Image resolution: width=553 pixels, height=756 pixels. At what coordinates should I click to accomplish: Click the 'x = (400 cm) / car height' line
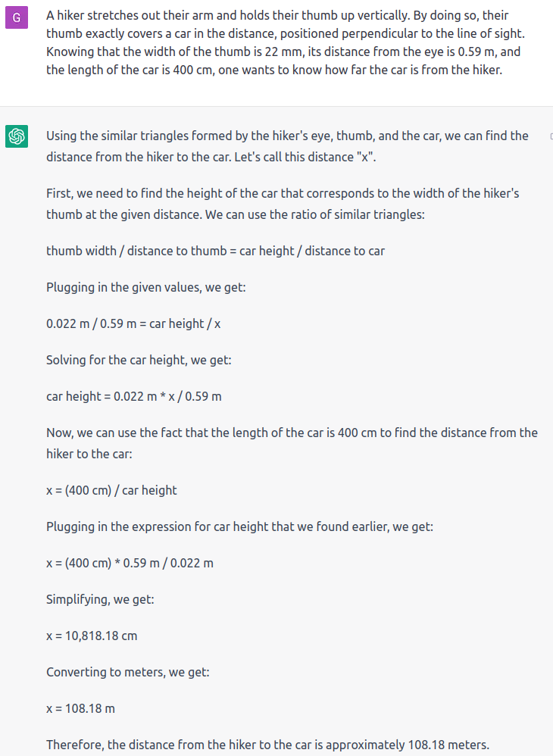point(111,490)
